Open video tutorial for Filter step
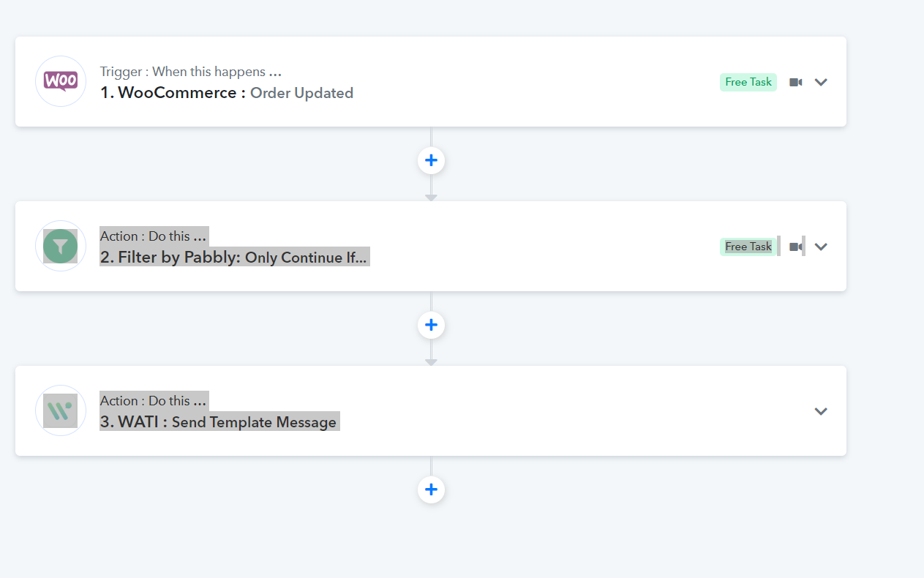The image size is (924, 578). (796, 247)
